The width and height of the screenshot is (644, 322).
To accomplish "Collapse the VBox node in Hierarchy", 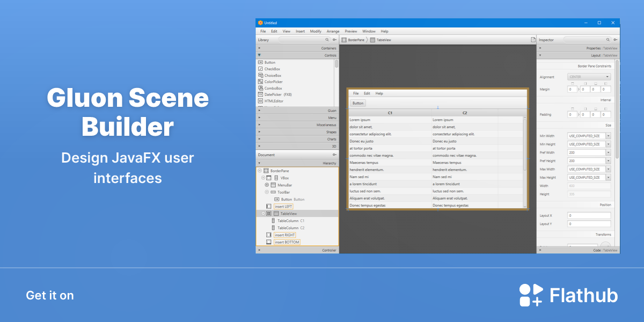I will [263, 178].
